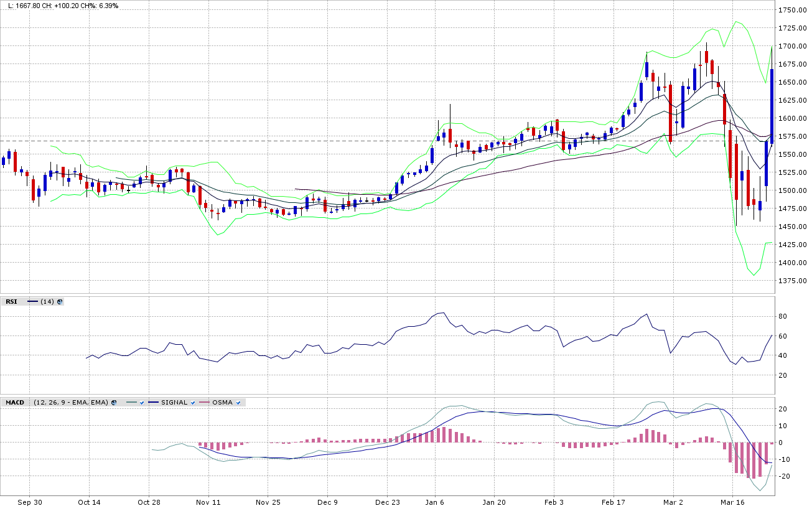This screenshot has height=511, width=812.
Task: Open RSI settings globe icon
Action: (x=60, y=301)
